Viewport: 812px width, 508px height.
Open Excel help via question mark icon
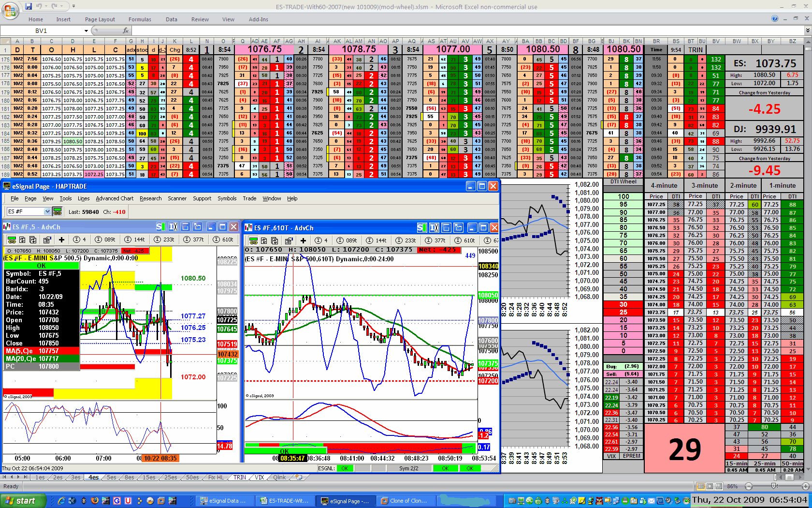point(775,18)
